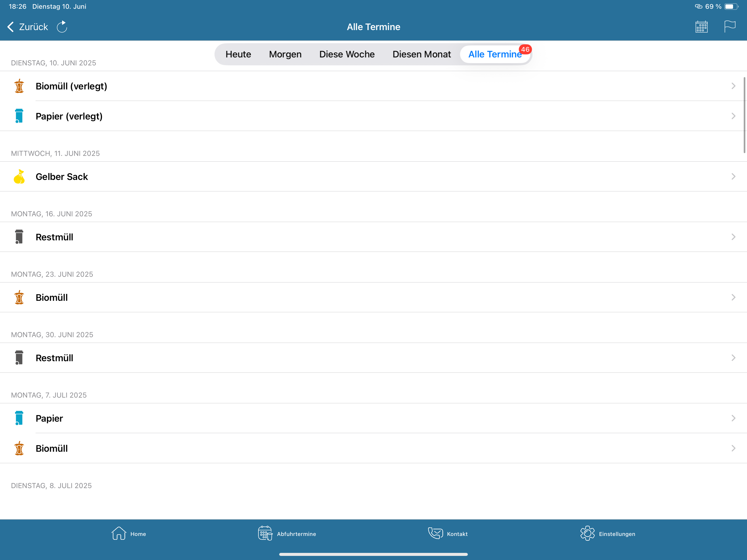
Task: Open Biomüll on 7. Juli
Action: point(373,448)
